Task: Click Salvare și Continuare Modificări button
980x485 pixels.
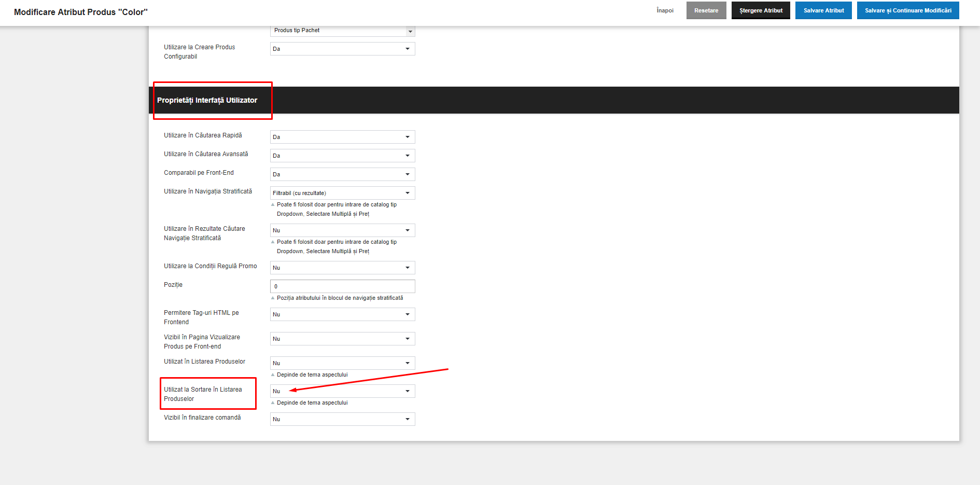Action: click(908, 10)
